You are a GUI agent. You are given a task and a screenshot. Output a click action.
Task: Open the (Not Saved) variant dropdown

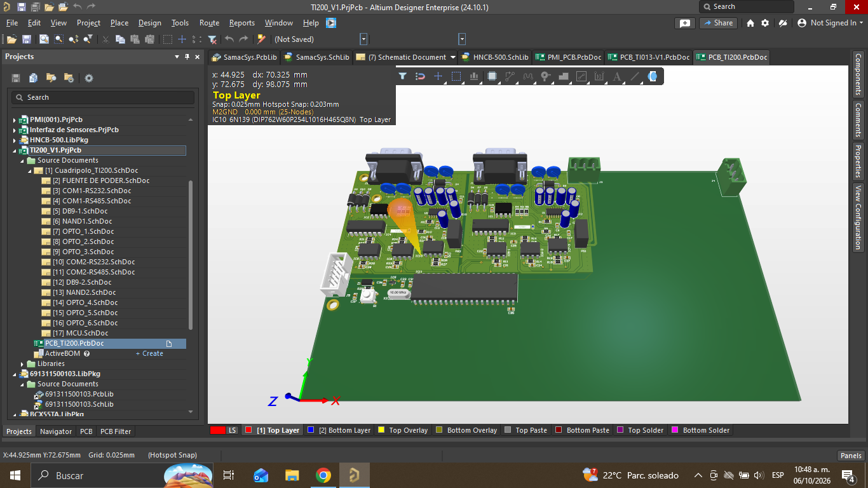[x=363, y=39]
